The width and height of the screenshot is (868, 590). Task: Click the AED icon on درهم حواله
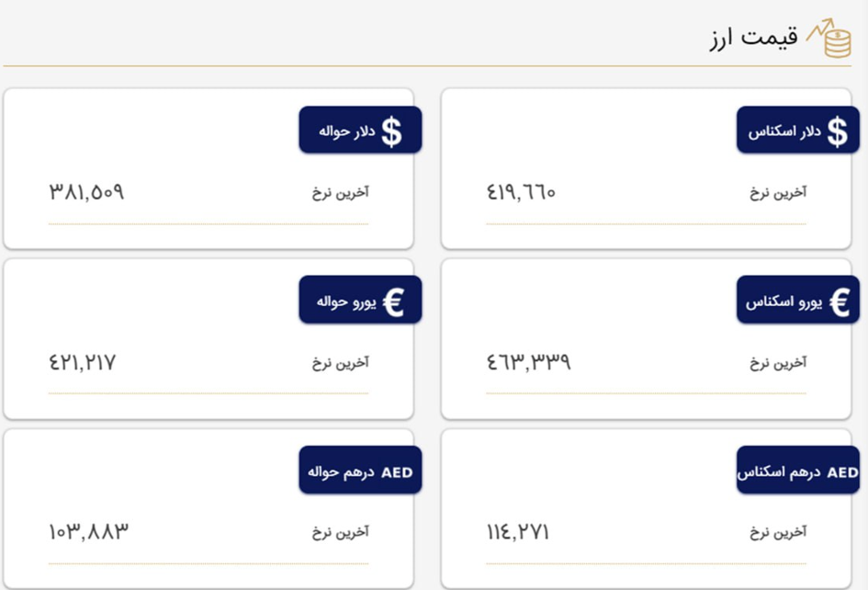[x=397, y=472]
